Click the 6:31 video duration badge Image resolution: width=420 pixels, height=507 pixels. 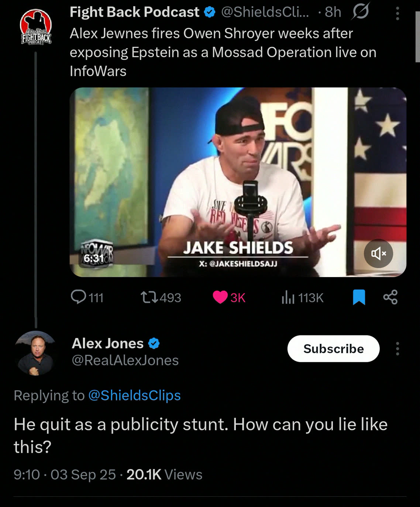94,258
